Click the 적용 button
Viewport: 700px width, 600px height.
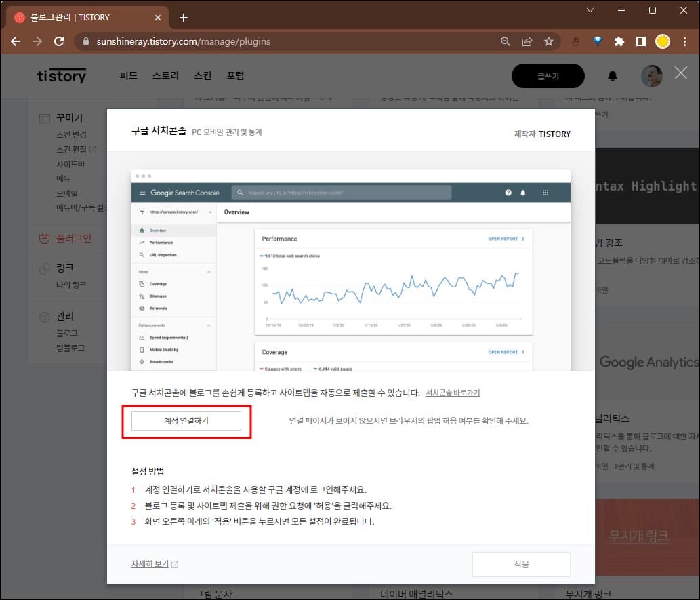click(521, 564)
